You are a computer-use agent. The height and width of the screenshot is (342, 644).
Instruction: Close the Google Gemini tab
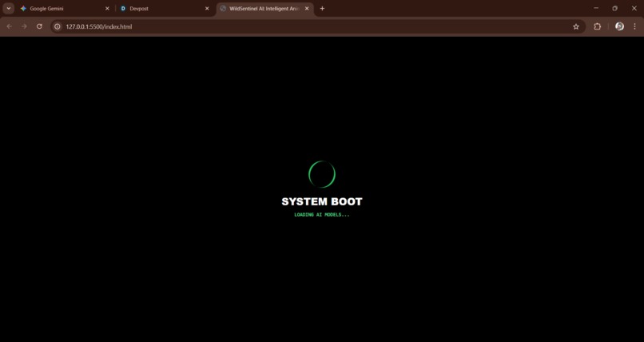(x=107, y=8)
